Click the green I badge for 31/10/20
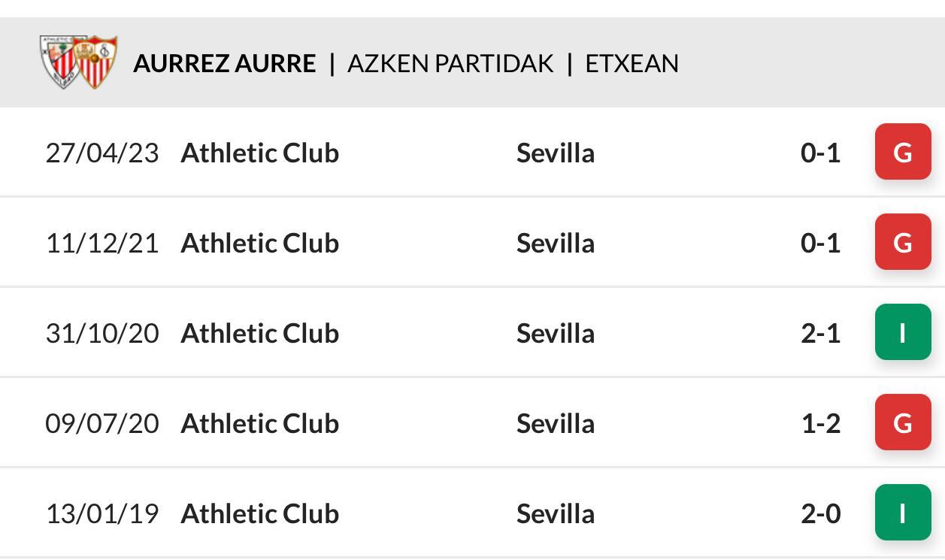 (x=903, y=332)
